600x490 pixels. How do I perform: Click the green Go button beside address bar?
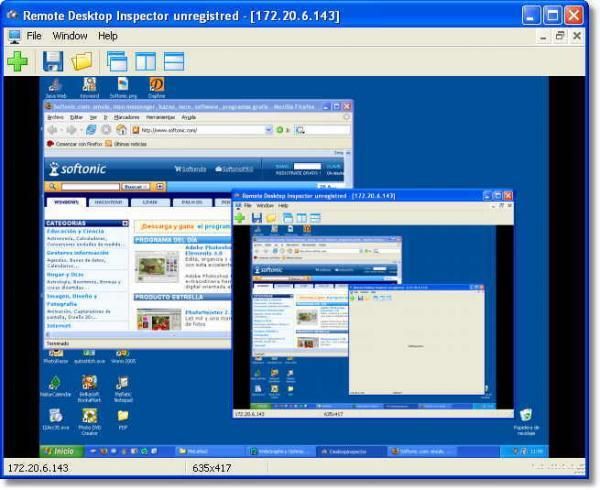point(280,130)
